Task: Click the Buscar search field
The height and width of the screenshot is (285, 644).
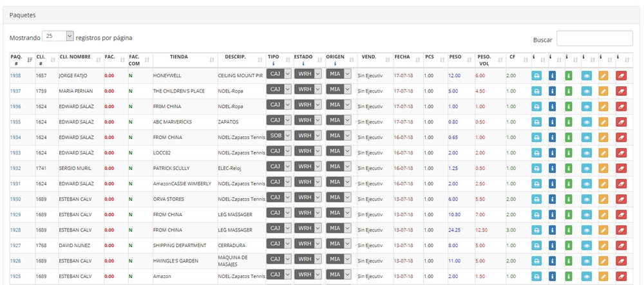Action: (x=594, y=39)
